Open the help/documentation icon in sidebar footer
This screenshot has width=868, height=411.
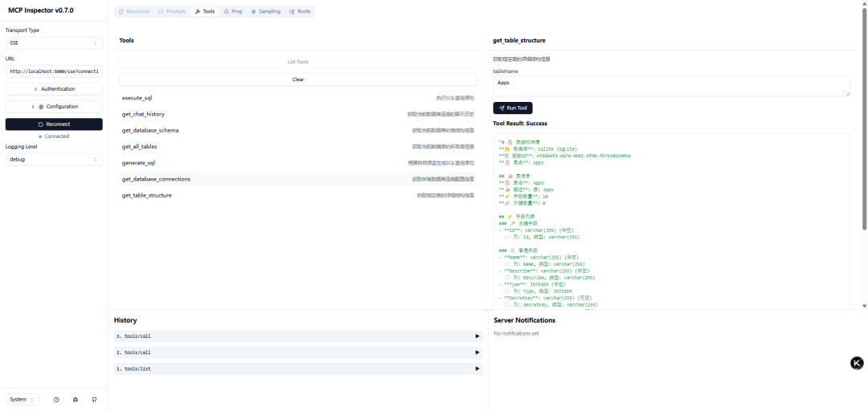[x=56, y=400]
